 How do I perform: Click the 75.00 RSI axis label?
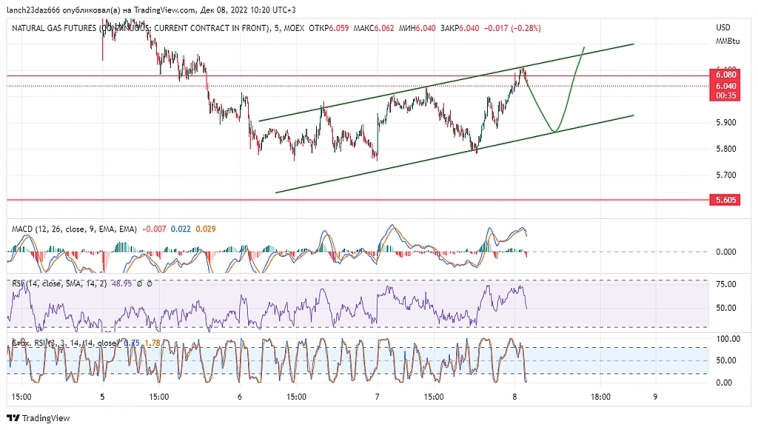[726, 284]
